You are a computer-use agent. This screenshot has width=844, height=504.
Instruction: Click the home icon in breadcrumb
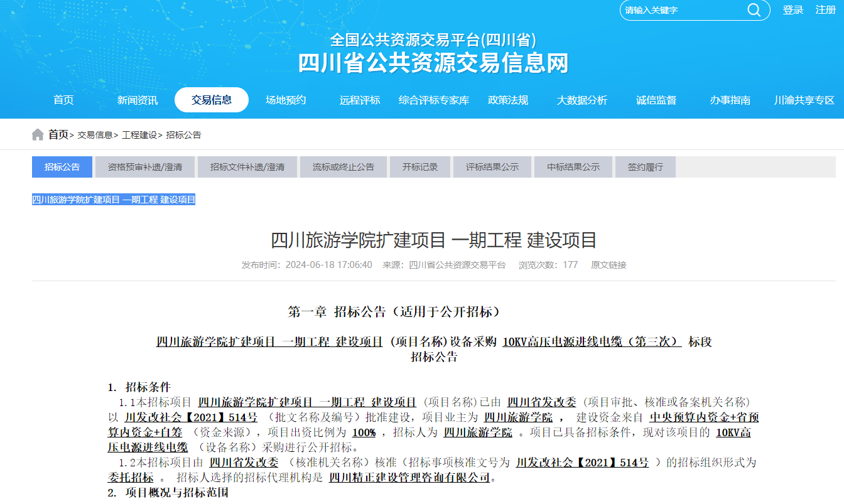(x=38, y=135)
